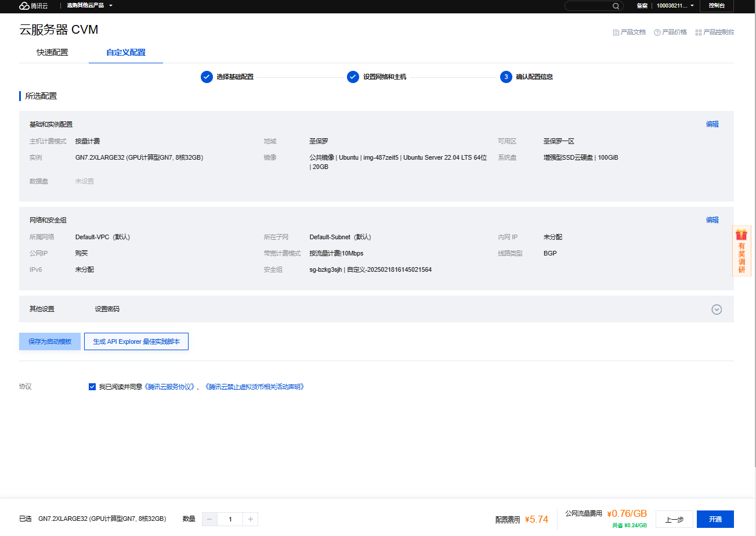Click the top bar search field
756x536 pixels.
pos(593,6)
